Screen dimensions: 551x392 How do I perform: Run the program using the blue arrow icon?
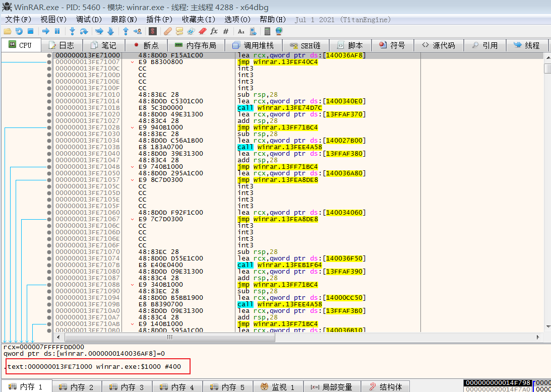click(x=46, y=31)
